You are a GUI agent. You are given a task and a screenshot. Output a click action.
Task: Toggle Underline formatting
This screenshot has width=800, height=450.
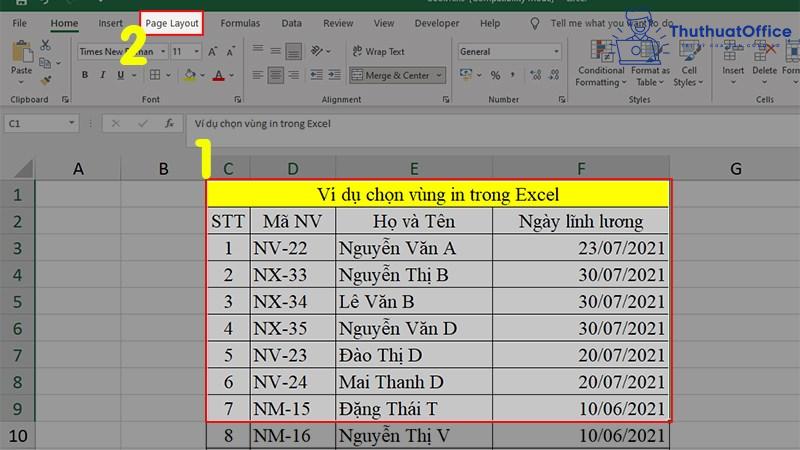coord(120,75)
